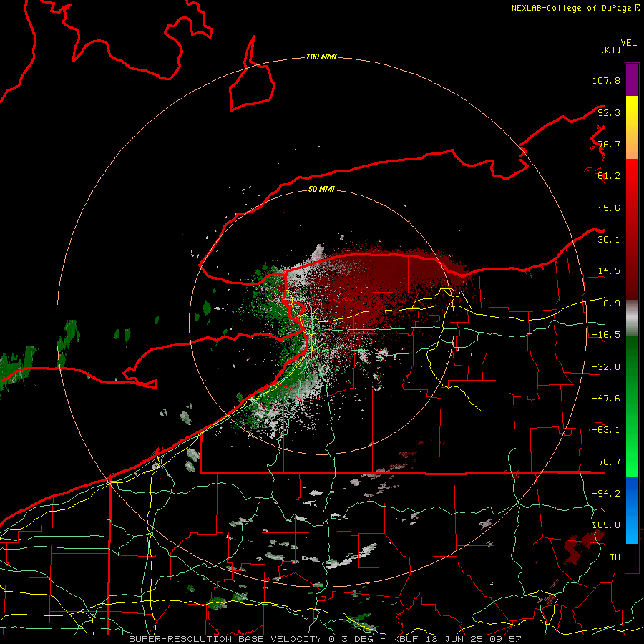
Task: Click the NEXLAB-College of DuPage label
Action: tap(576, 8)
